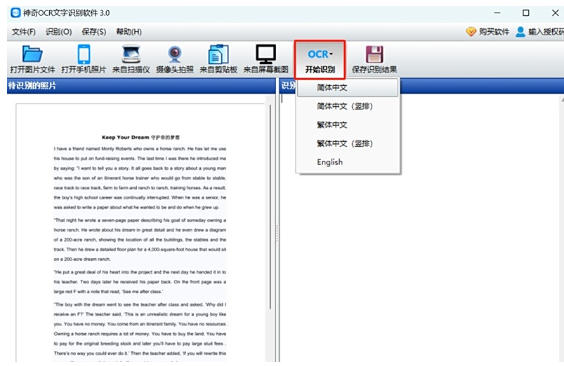Click the 购买软件 link text
Viewport: 564px width, 366px height.
(494, 32)
